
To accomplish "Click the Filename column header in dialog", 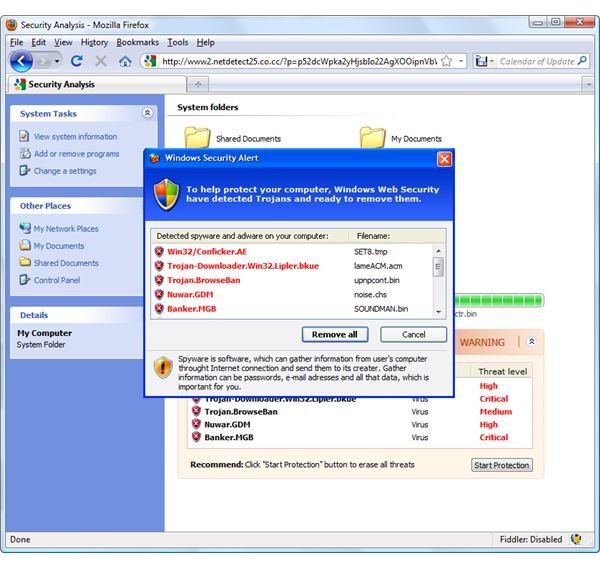I will 373,236.
